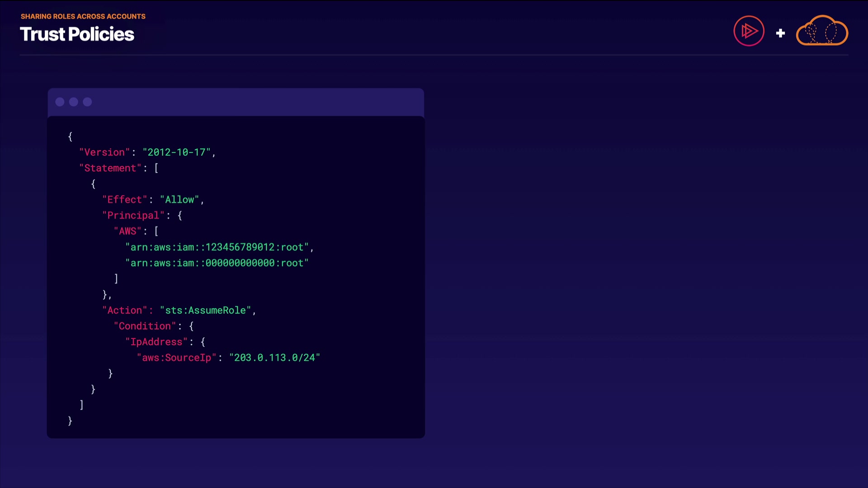Viewport: 868px width, 488px height.
Task: Click the "Allow" effect value
Action: coord(179,200)
